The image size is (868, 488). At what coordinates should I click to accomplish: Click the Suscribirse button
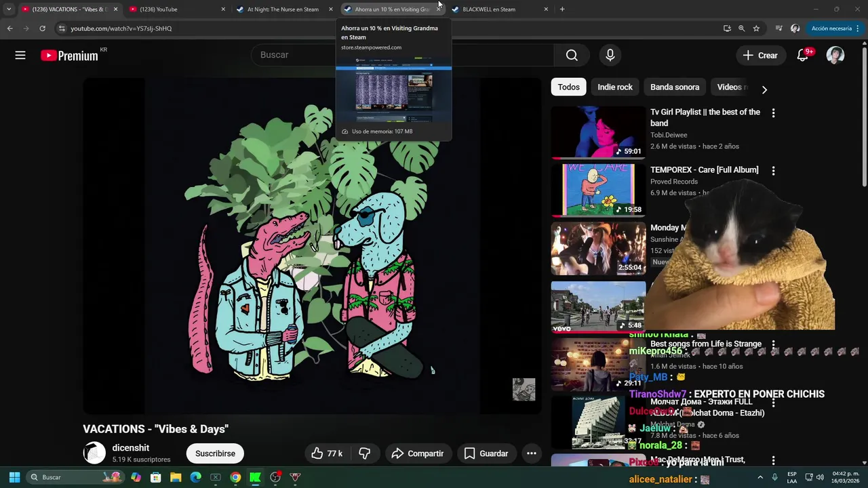[215, 453]
